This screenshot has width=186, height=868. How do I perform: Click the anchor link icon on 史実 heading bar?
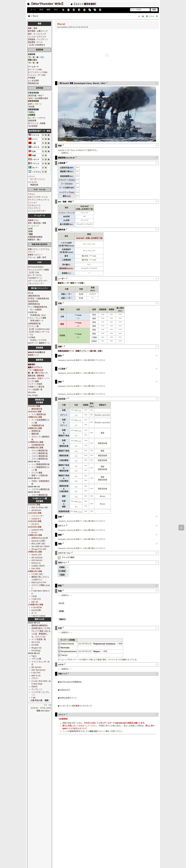point(156,628)
